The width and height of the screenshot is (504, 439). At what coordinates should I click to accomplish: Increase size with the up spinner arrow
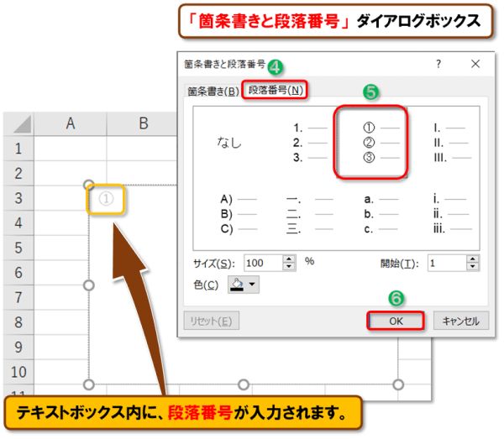[289, 259]
